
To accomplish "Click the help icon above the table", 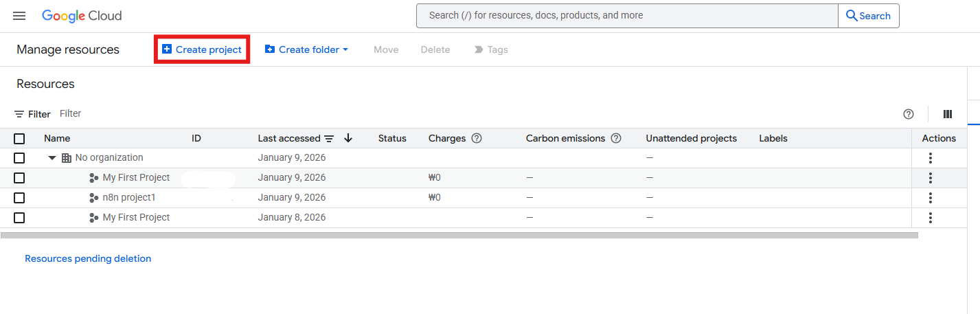I will (909, 114).
